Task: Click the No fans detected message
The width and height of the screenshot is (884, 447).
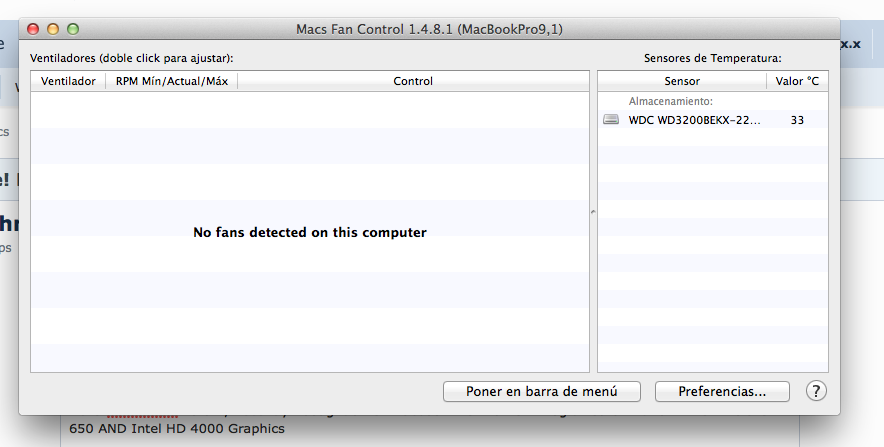Action: [x=310, y=232]
